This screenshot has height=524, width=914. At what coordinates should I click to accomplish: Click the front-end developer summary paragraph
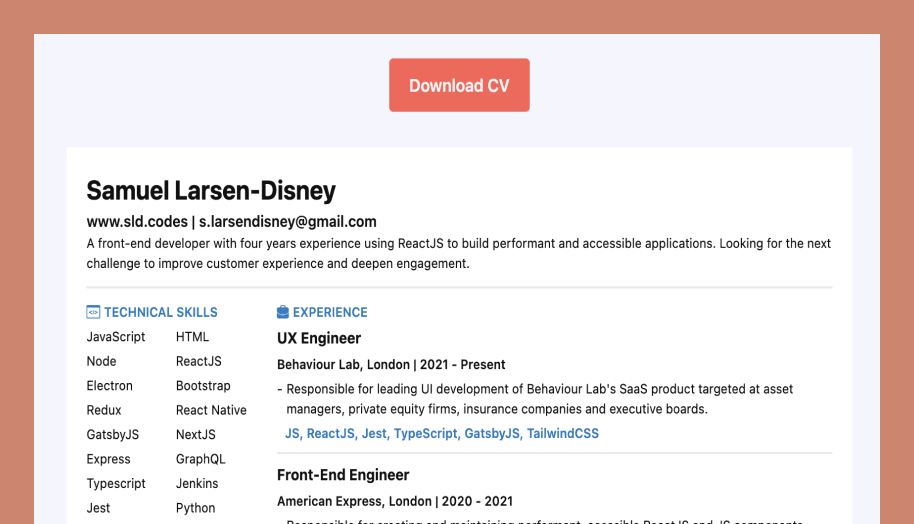pyautogui.click(x=458, y=254)
